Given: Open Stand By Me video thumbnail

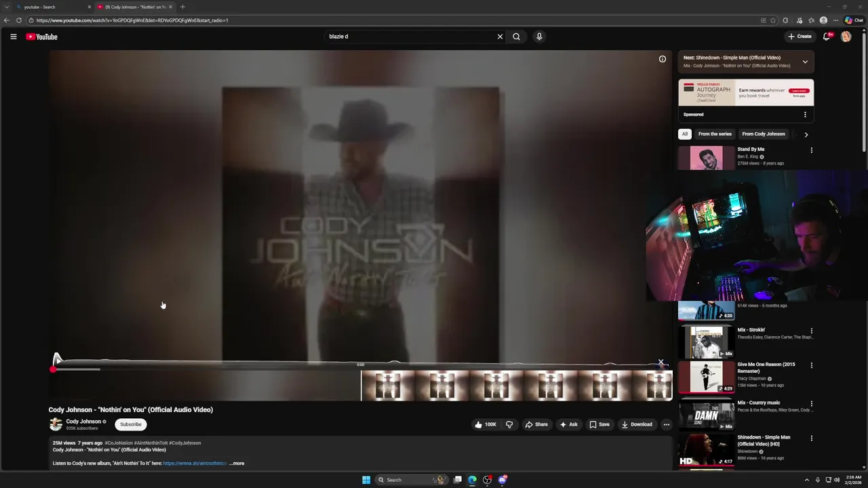Looking at the screenshot, I should tap(706, 158).
